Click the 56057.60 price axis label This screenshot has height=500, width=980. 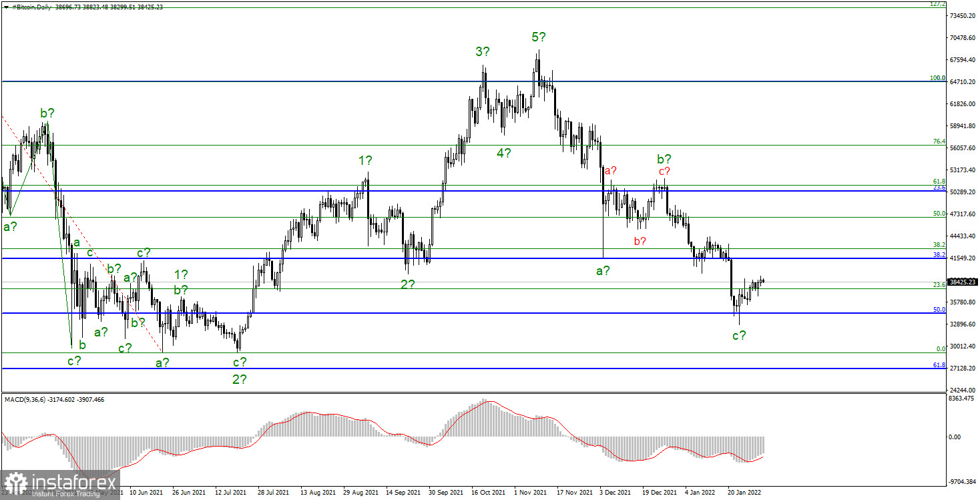[x=963, y=148]
